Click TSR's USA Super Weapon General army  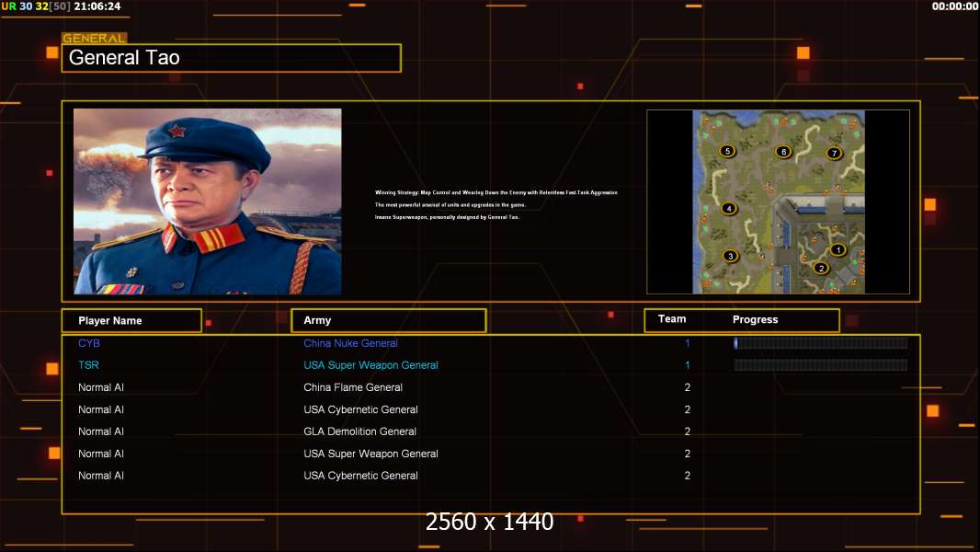coord(370,365)
